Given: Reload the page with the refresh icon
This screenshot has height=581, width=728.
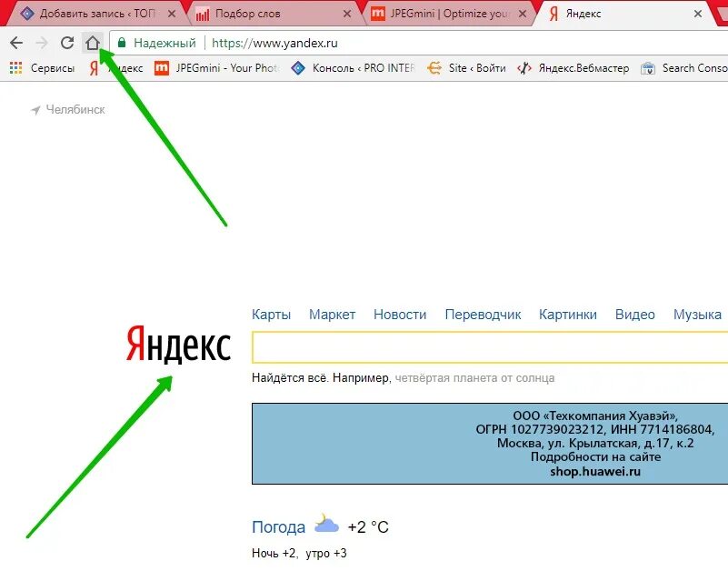Looking at the screenshot, I should [x=67, y=43].
